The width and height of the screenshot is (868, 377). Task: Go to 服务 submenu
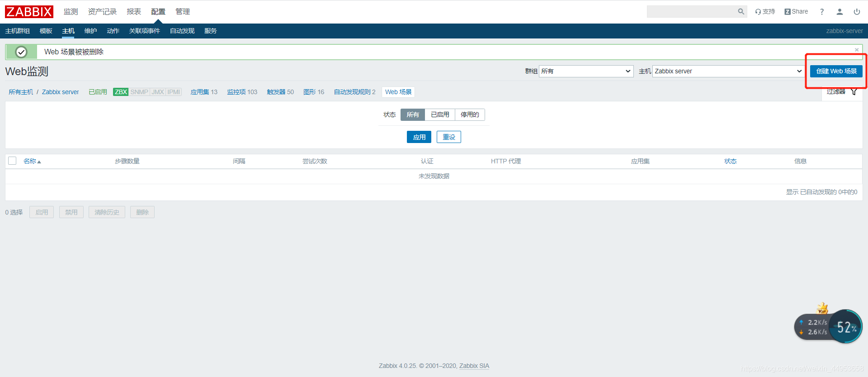pos(211,31)
